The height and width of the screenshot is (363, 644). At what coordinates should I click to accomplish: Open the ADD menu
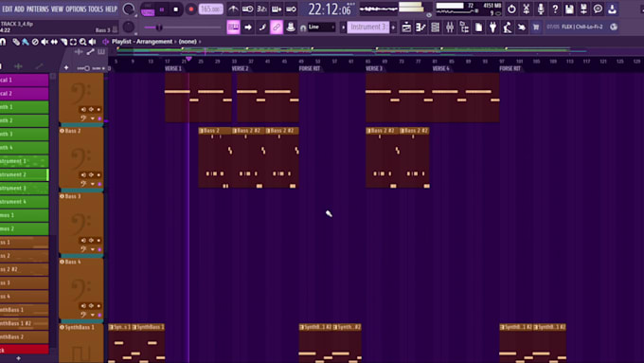point(19,9)
